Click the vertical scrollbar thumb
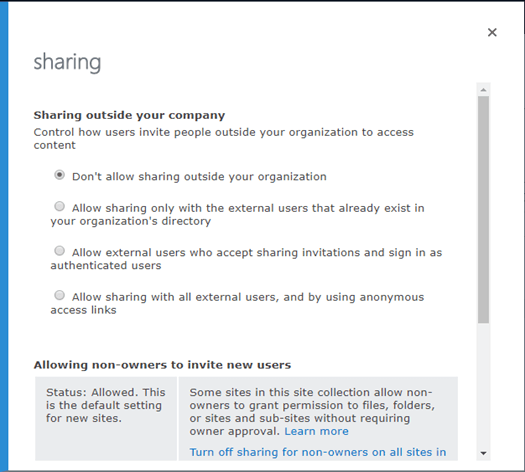 click(x=483, y=210)
